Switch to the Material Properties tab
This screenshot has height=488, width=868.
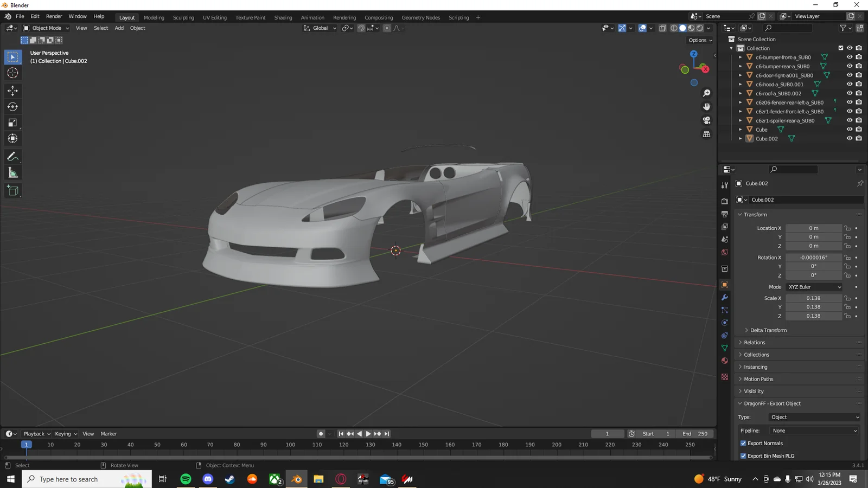coord(724,361)
